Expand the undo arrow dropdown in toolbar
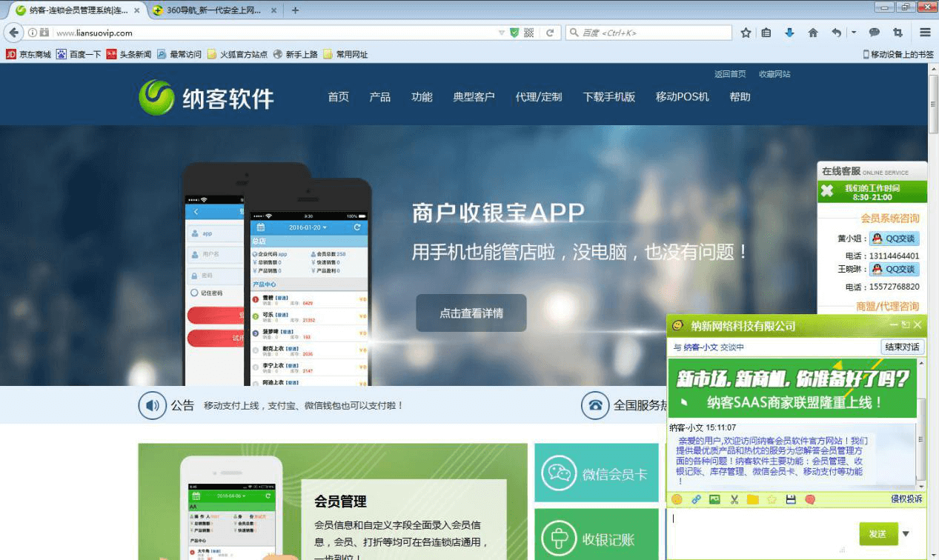This screenshot has height=560, width=939. coord(853,33)
